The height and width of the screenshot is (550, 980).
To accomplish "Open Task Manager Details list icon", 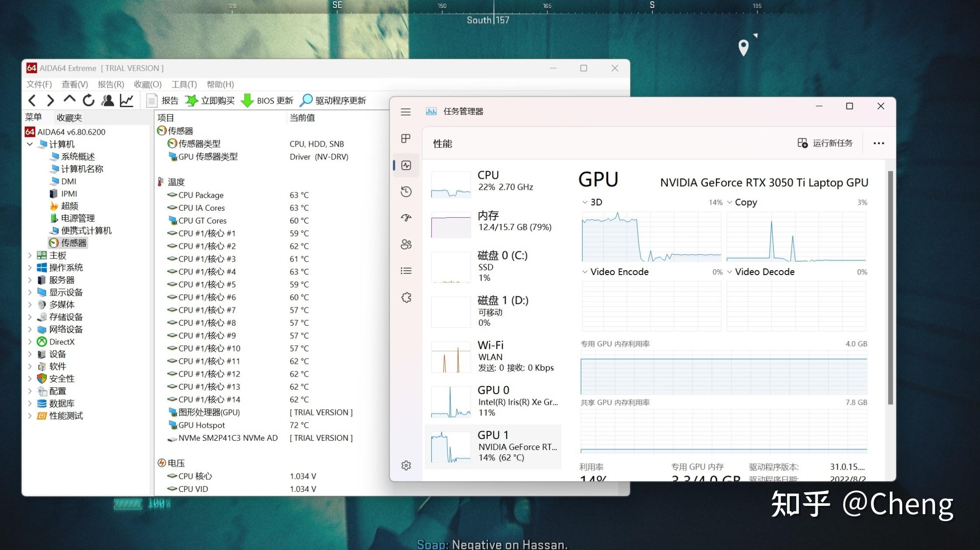I will coord(406,271).
